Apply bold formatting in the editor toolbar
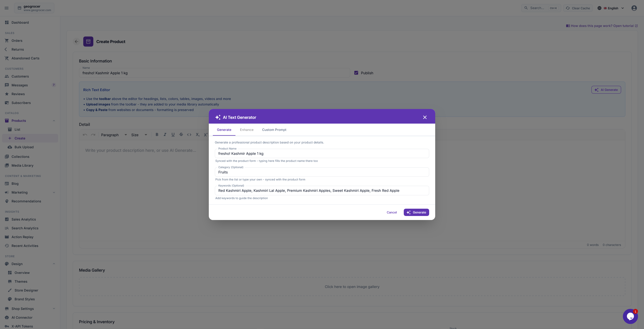 (157, 135)
